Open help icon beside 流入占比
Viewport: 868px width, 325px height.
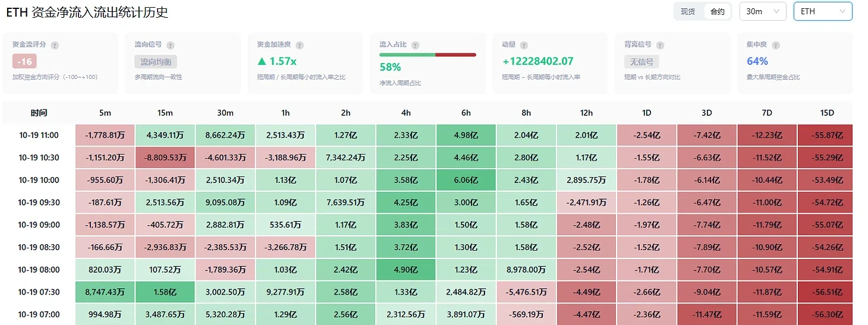(x=415, y=45)
